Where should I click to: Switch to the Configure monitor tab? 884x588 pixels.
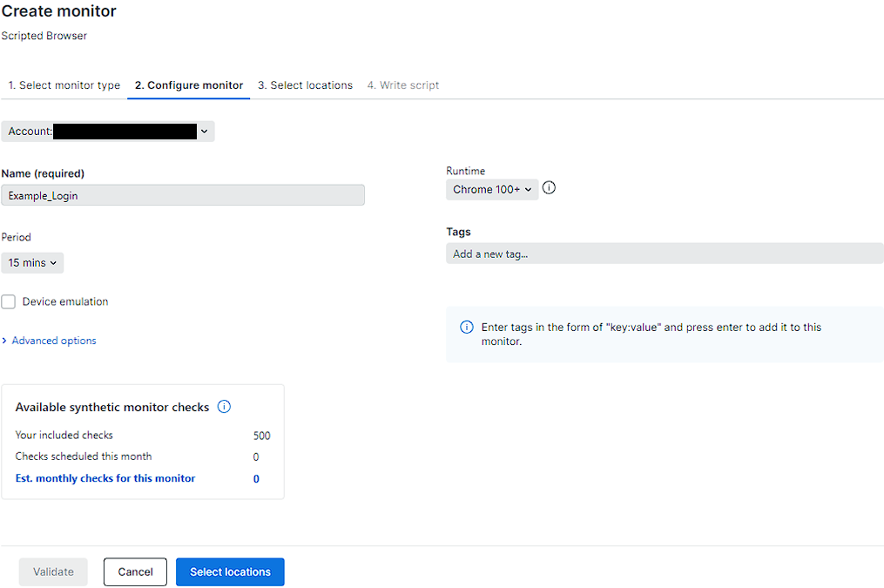[x=188, y=84]
